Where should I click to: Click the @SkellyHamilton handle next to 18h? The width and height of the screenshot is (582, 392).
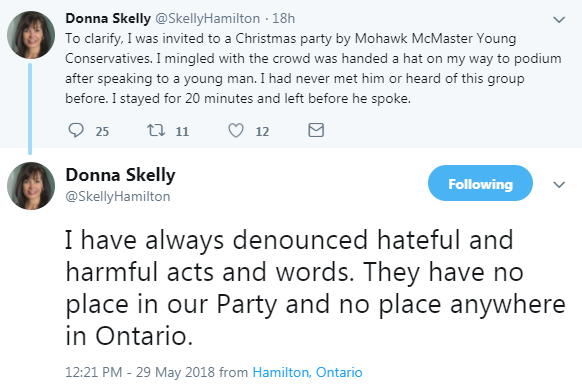tap(207, 18)
